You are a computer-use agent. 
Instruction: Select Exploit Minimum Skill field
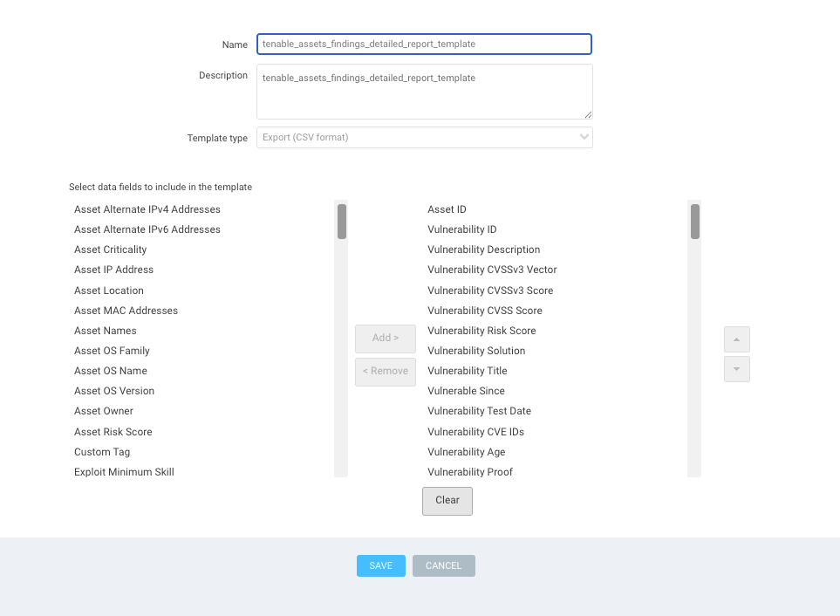click(x=125, y=472)
